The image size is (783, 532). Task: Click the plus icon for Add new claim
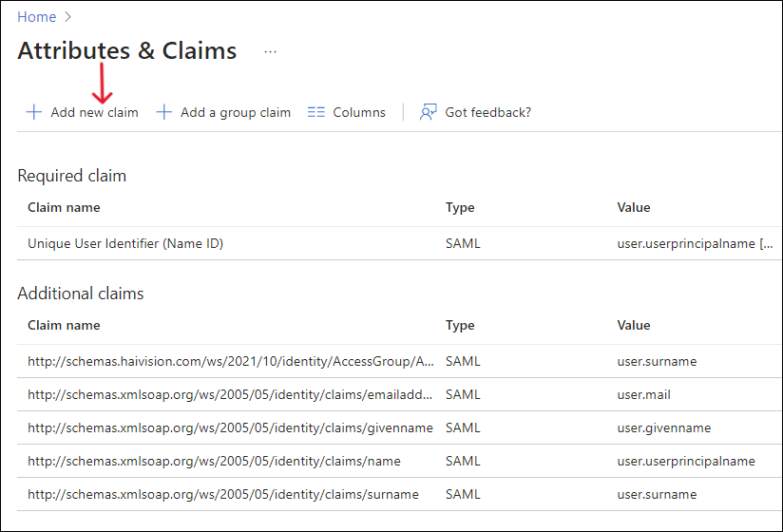tap(34, 112)
